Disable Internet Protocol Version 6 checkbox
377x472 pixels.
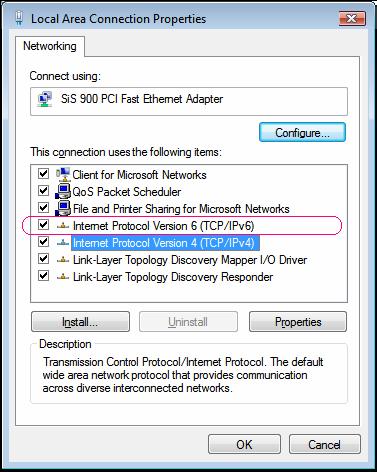click(43, 225)
